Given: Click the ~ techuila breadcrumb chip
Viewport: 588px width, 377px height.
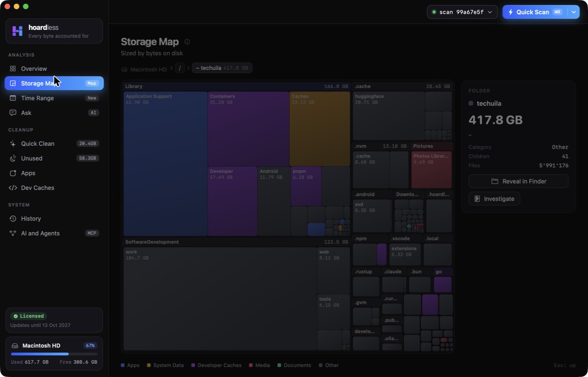Looking at the screenshot, I should tap(222, 68).
